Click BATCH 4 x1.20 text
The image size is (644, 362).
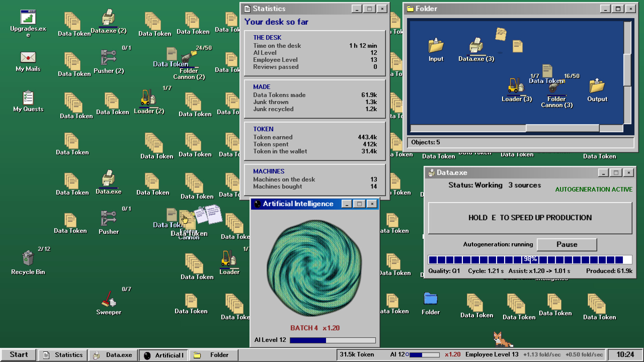pos(315,328)
